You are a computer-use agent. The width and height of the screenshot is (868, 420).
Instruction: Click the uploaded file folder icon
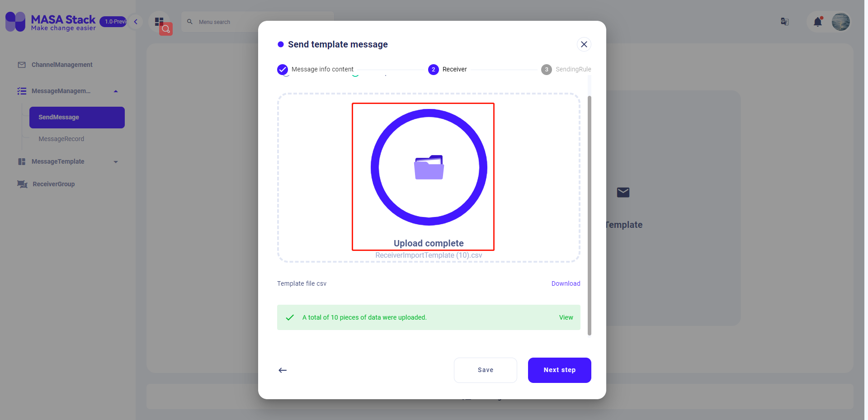(x=429, y=167)
